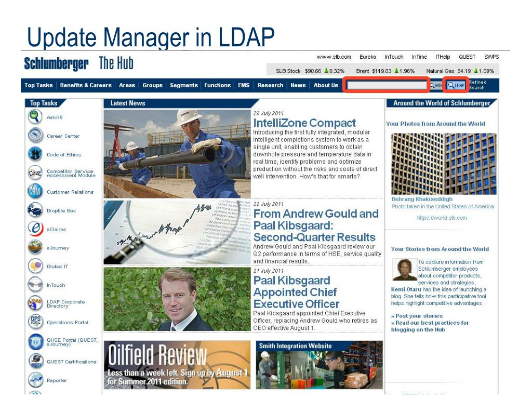
Task: Open the QHSE Portal icon
Action: (36, 342)
